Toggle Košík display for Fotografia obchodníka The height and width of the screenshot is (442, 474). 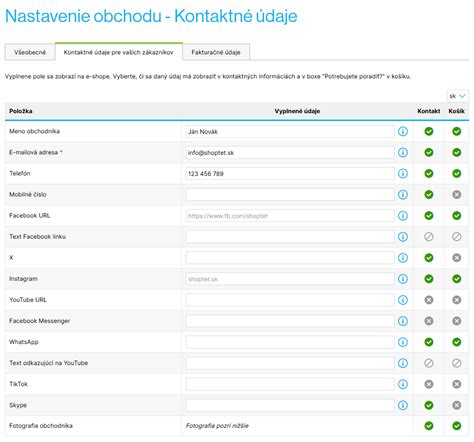click(x=457, y=426)
